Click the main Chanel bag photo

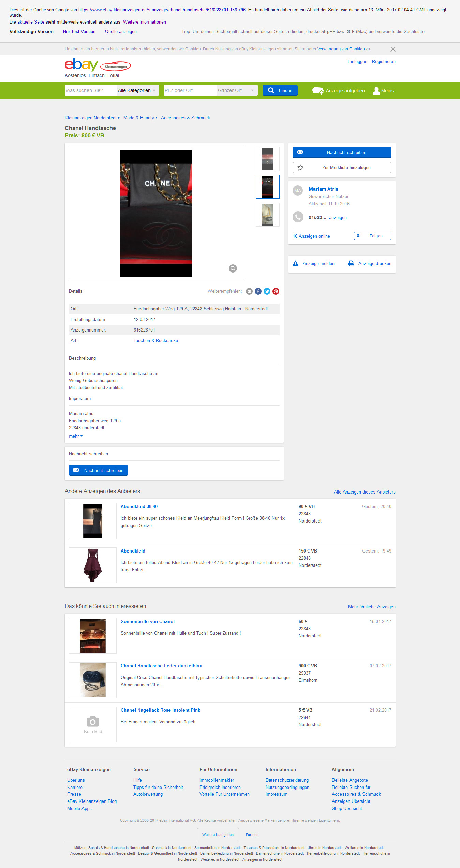(156, 213)
